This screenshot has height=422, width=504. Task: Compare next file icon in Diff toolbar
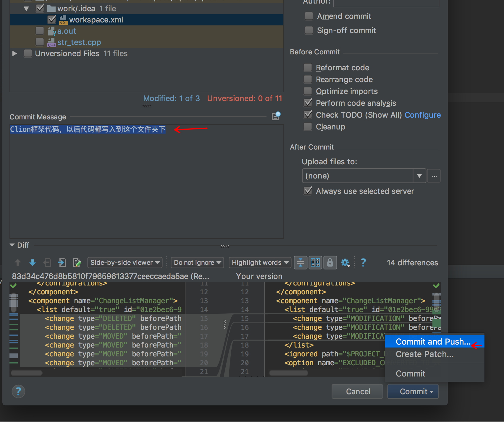pos(62,262)
